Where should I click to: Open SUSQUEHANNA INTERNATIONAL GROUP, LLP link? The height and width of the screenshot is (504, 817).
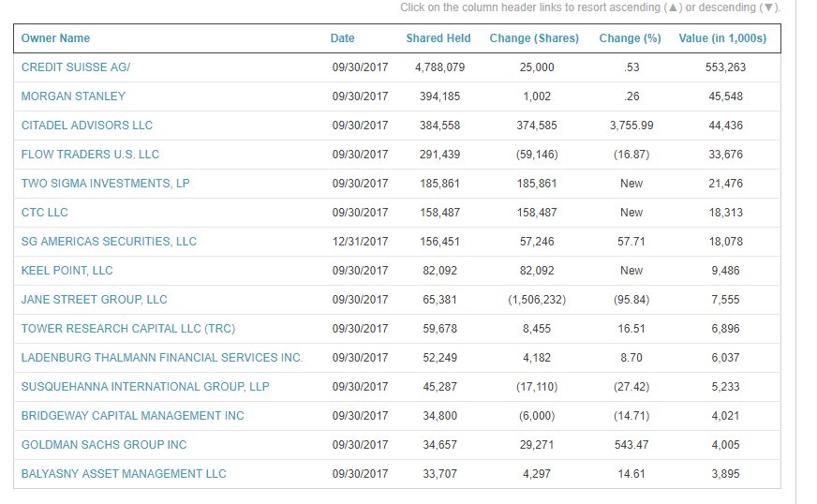[145, 387]
